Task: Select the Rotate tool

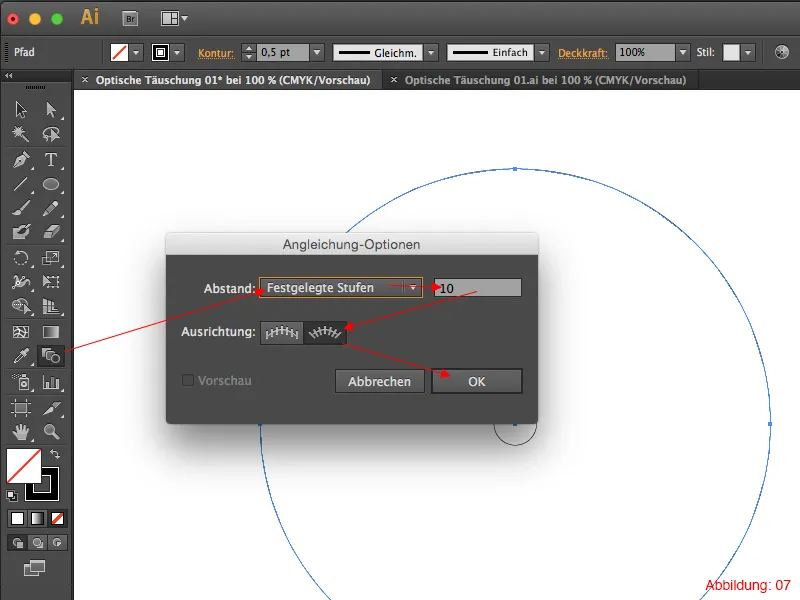Action: [x=21, y=258]
